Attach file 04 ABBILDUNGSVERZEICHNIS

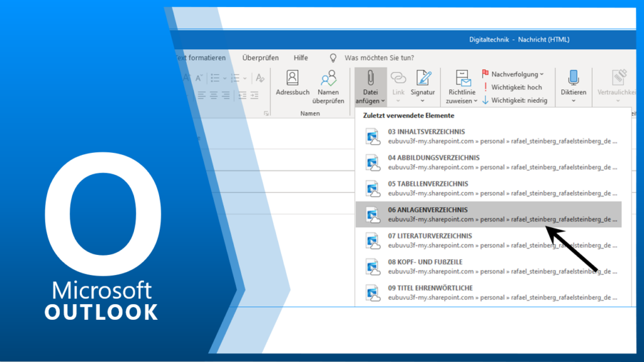tap(488, 162)
